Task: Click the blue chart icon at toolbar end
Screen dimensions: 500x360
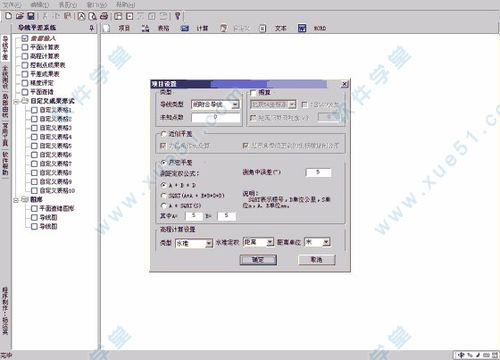Action: tap(302, 28)
